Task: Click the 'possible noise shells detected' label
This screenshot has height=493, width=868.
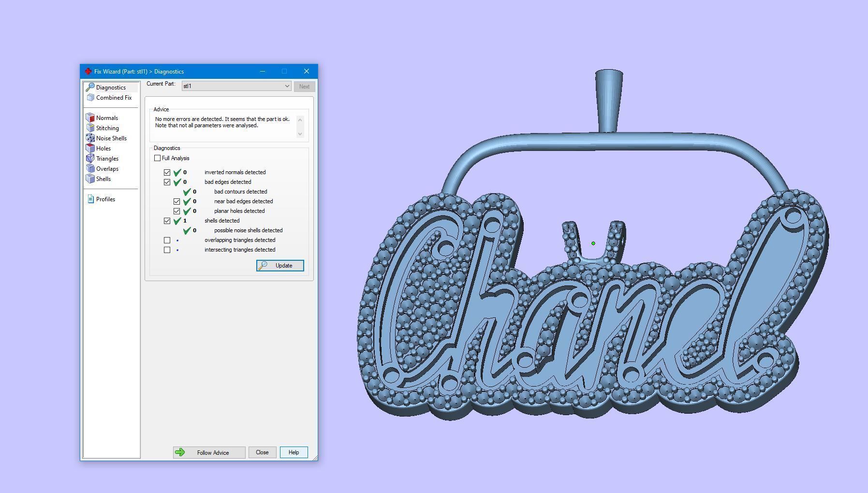Action: [248, 230]
